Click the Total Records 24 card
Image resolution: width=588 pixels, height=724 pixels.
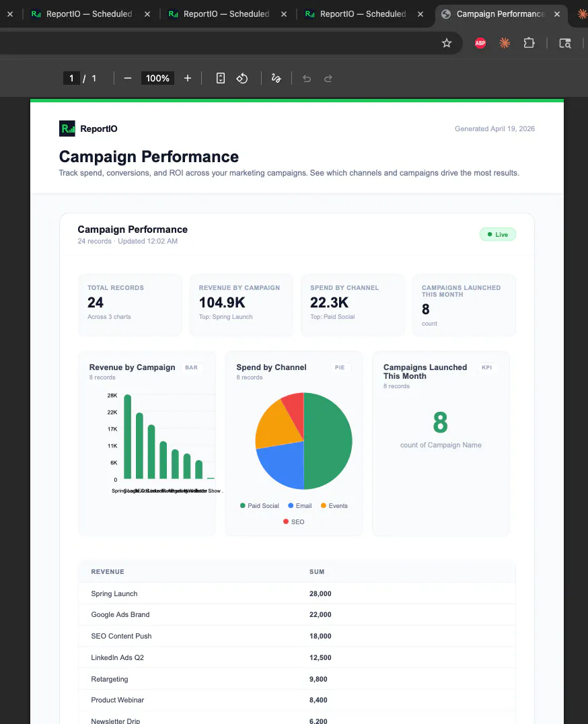[x=130, y=305]
